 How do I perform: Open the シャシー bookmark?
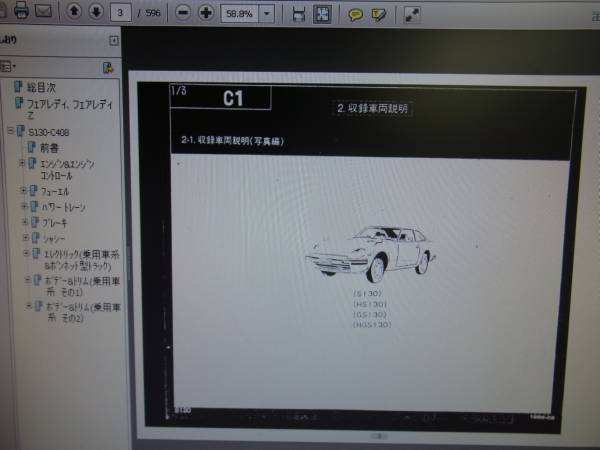pyautogui.click(x=54, y=239)
